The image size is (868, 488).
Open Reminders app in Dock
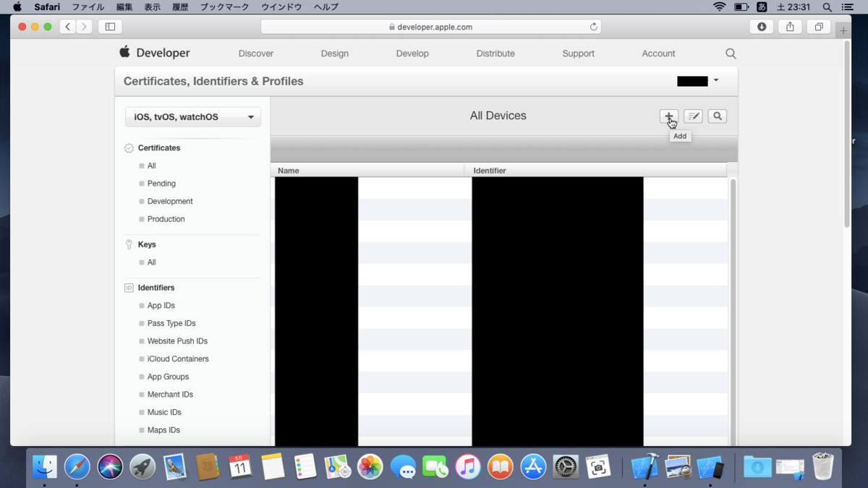305,467
